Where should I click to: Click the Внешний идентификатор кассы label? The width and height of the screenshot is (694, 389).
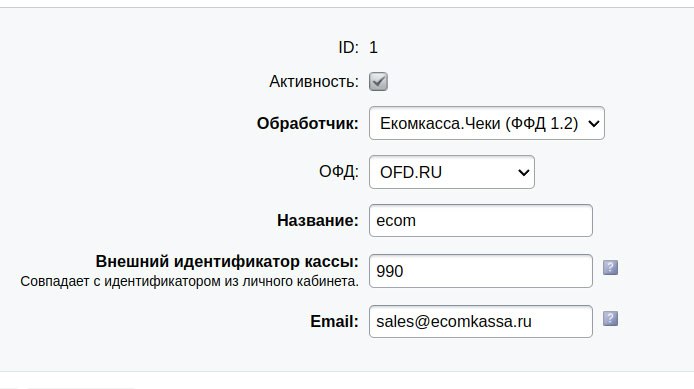click(227, 261)
